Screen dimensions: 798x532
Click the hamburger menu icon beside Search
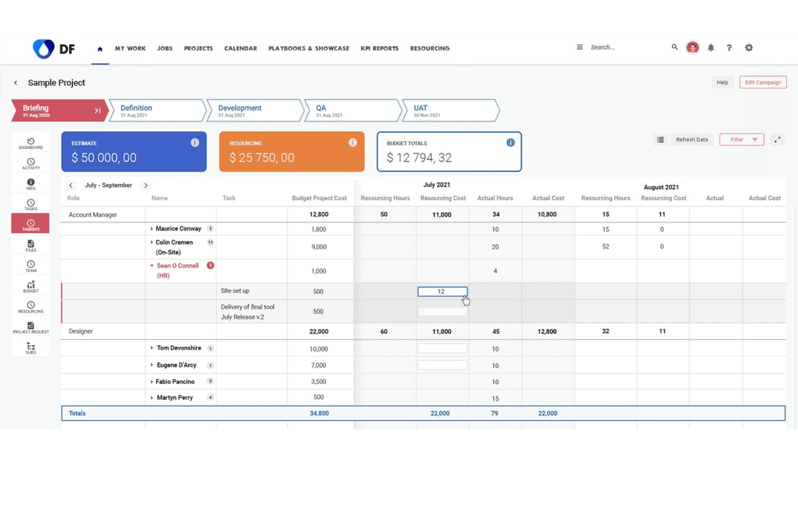pyautogui.click(x=580, y=47)
